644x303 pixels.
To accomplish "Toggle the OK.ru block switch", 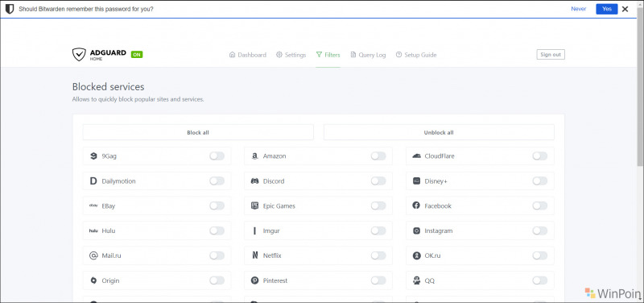I will pos(539,255).
